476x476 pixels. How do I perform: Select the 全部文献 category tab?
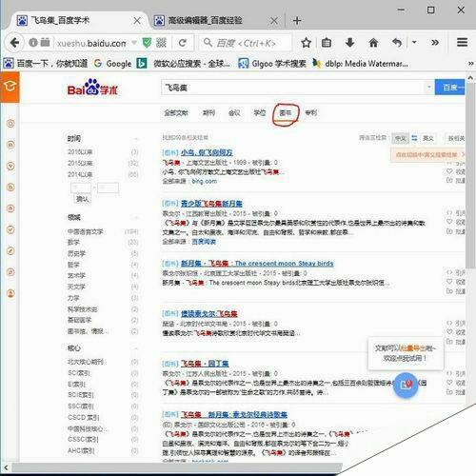coord(176,113)
